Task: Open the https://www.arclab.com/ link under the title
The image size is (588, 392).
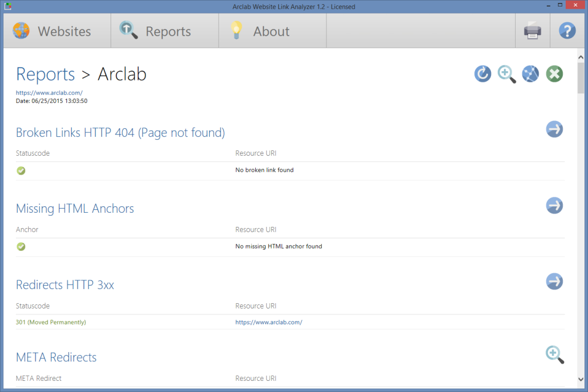Action: coord(49,93)
